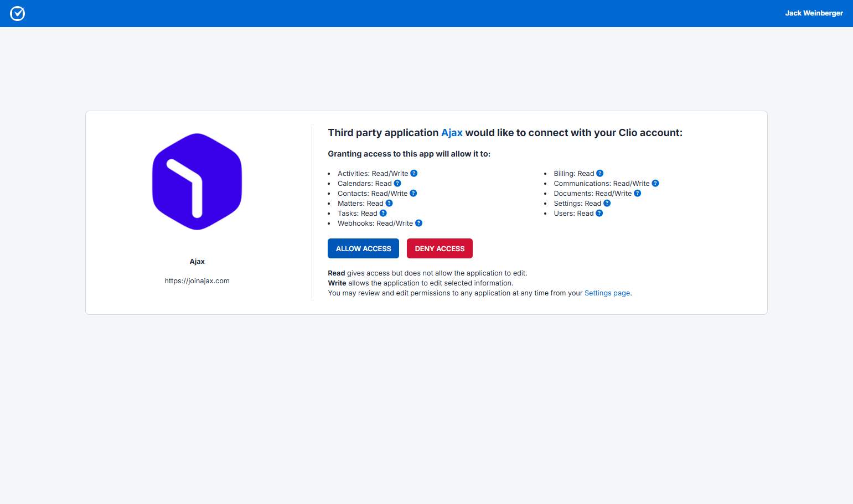853x504 pixels.
Task: Click the Tasks: Read permission text
Action: click(x=358, y=214)
